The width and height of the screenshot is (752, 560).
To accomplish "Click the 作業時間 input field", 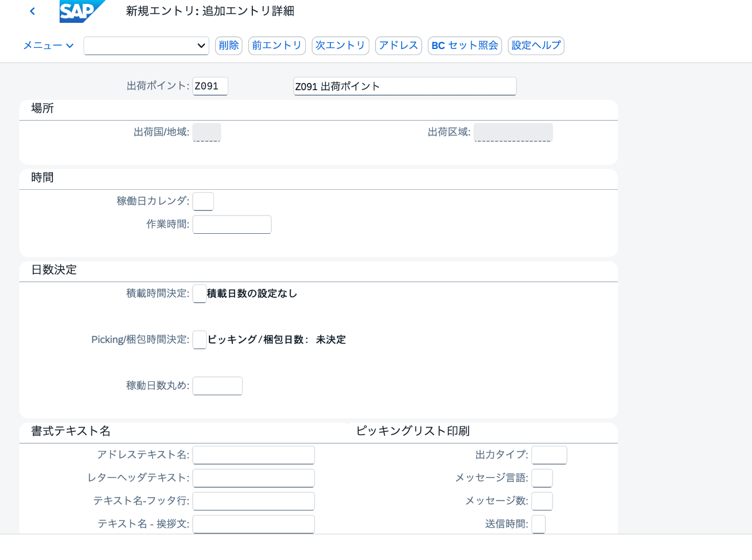I will (232, 224).
